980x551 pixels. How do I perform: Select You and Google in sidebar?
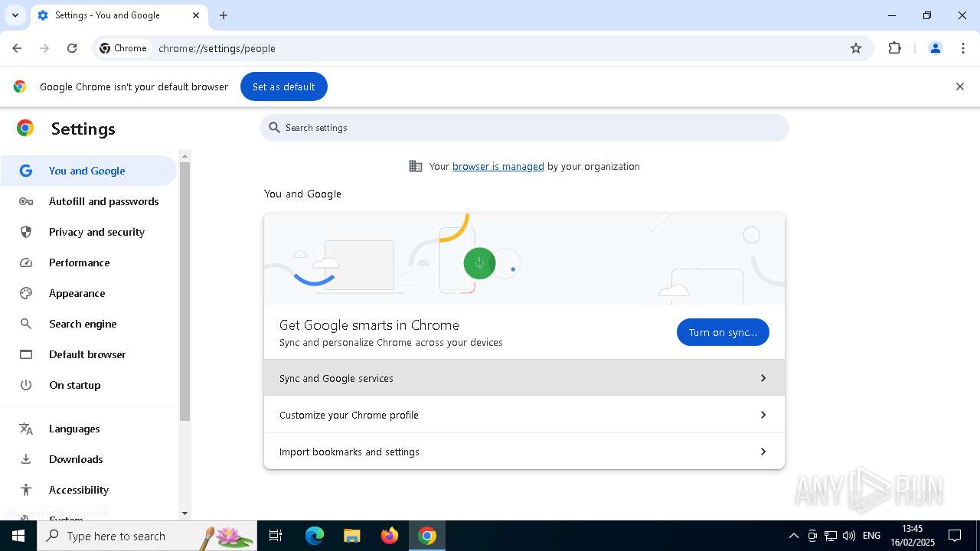click(x=88, y=171)
